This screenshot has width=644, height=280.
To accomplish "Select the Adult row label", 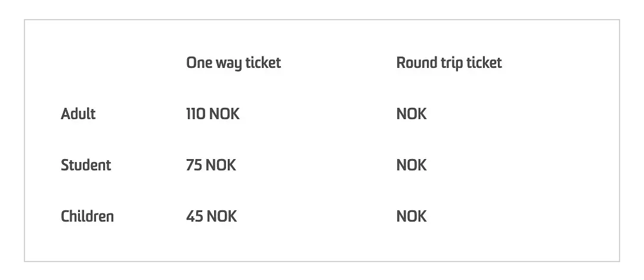I will point(78,114).
